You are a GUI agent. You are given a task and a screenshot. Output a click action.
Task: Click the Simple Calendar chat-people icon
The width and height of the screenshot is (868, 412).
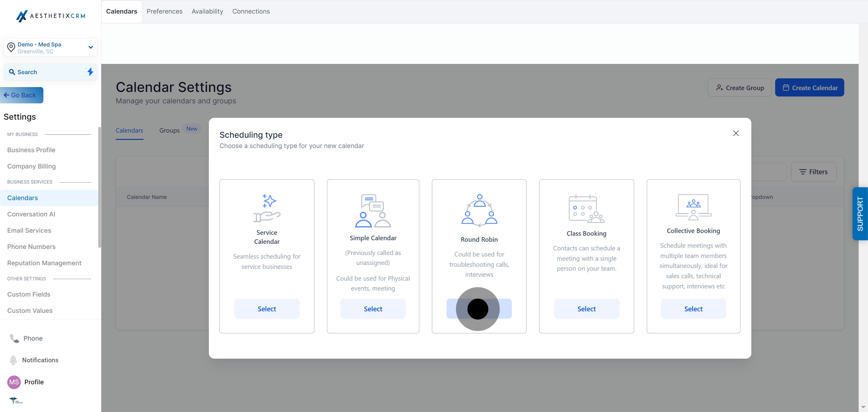click(x=373, y=211)
